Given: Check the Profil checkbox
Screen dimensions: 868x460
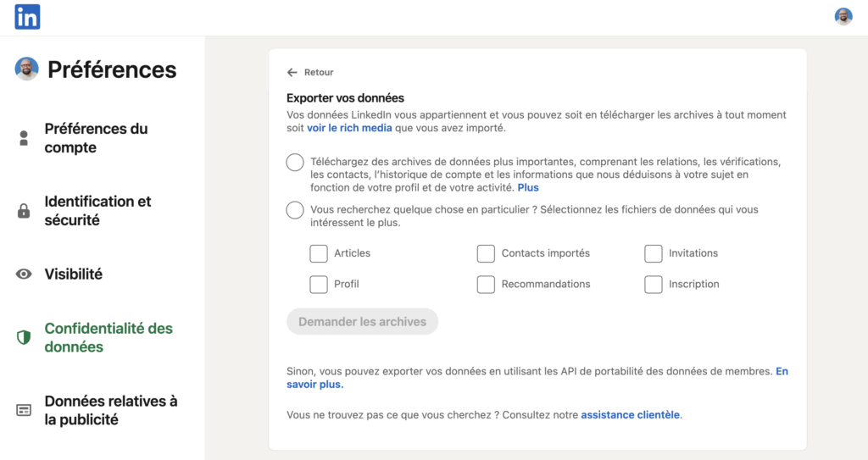Looking at the screenshot, I should [319, 285].
